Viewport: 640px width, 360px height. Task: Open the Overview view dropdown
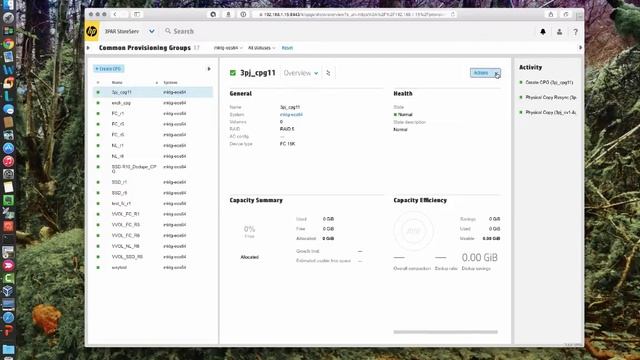point(301,73)
